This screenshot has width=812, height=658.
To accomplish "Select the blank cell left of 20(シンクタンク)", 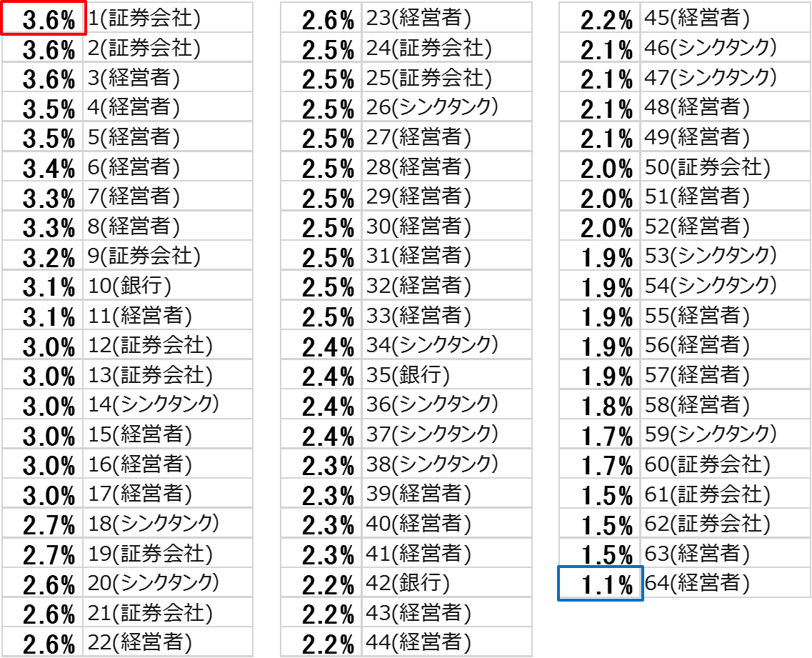I will [43, 582].
